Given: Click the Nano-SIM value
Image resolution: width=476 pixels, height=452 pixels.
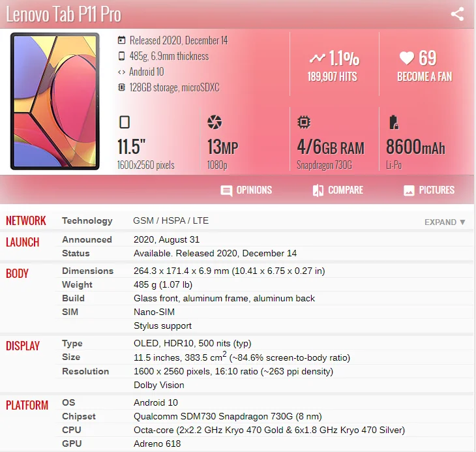Looking at the screenshot, I should coord(154,312).
